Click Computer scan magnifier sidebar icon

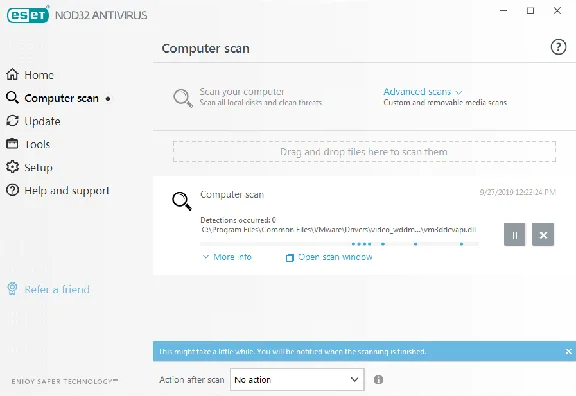pos(12,98)
